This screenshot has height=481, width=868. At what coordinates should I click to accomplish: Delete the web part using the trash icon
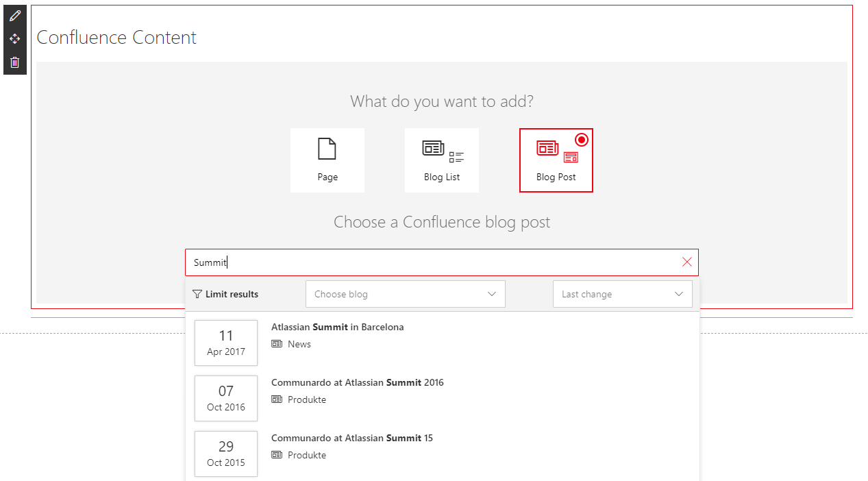(14, 62)
